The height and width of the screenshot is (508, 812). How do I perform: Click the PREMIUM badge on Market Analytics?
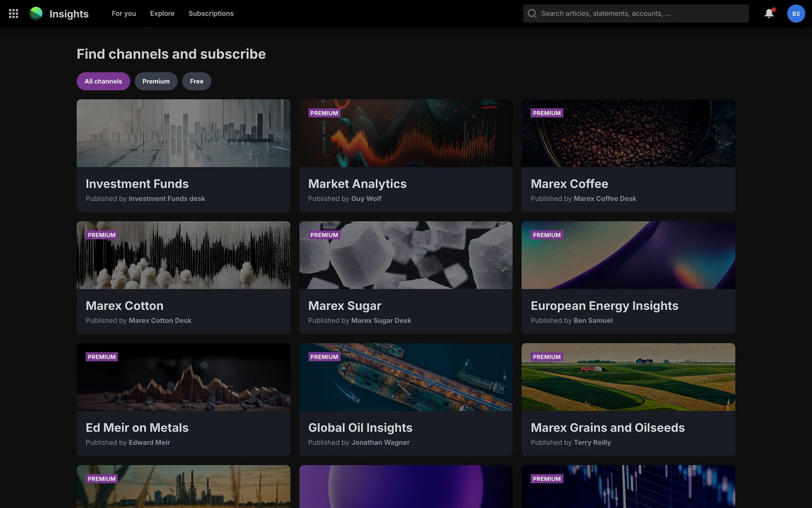324,113
